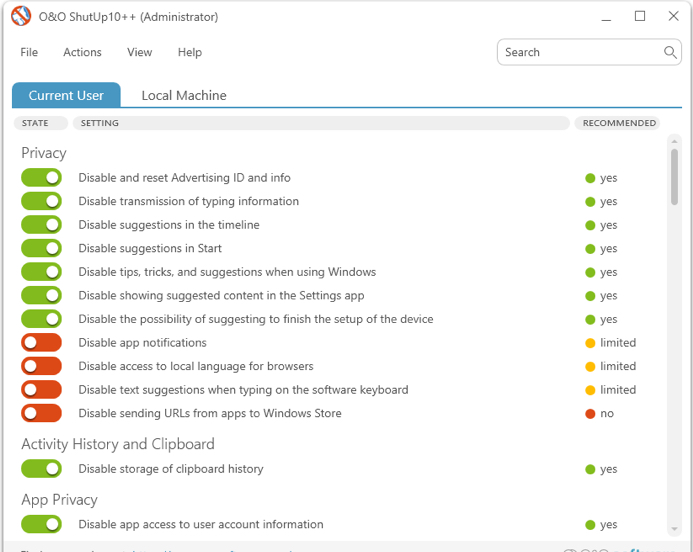Expand the App Privacy section header
The image size is (693, 552).
pos(59,500)
